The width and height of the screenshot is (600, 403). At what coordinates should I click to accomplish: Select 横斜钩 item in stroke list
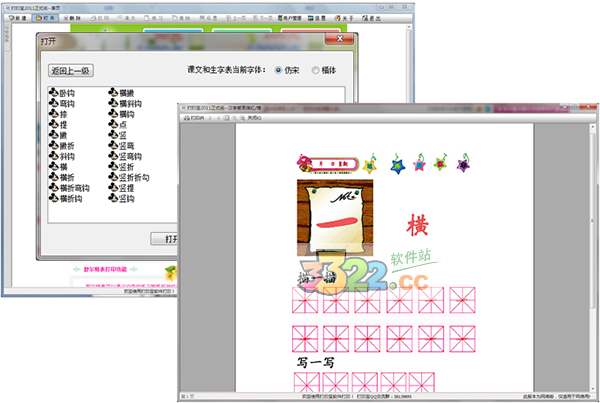pyautogui.click(x=125, y=104)
